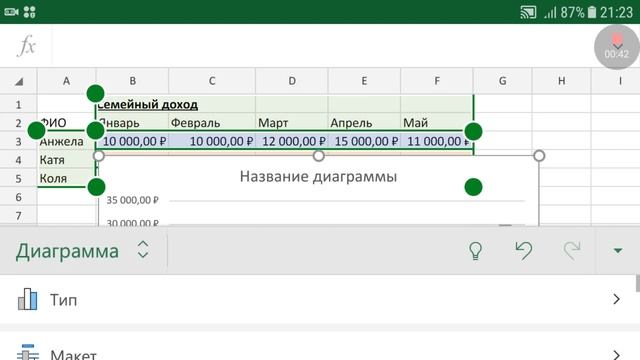Select column E header
Image resolution: width=640 pixels, height=360 pixels.
pyautogui.click(x=364, y=81)
